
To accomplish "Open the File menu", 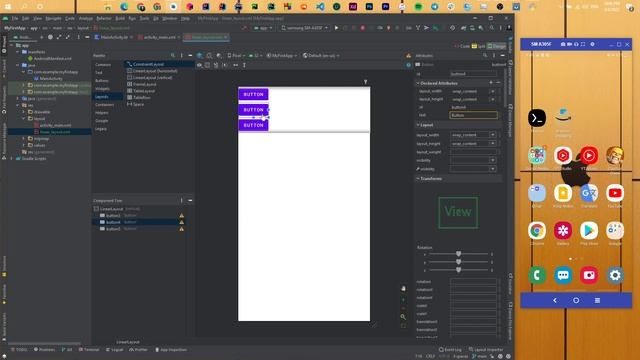I will 15,18.
